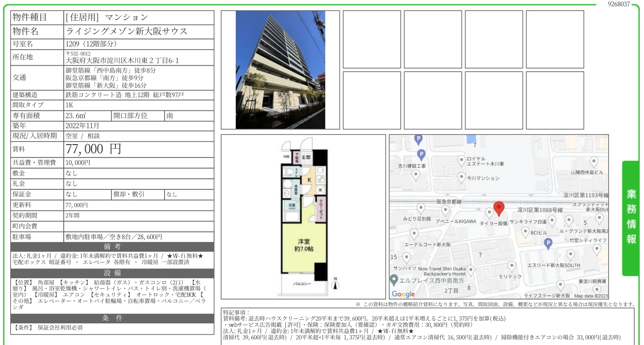Screen dimensions: 644x345
Task: Click the blue parking icon near 竹宏シティライフ
Action: [x=548, y=243]
